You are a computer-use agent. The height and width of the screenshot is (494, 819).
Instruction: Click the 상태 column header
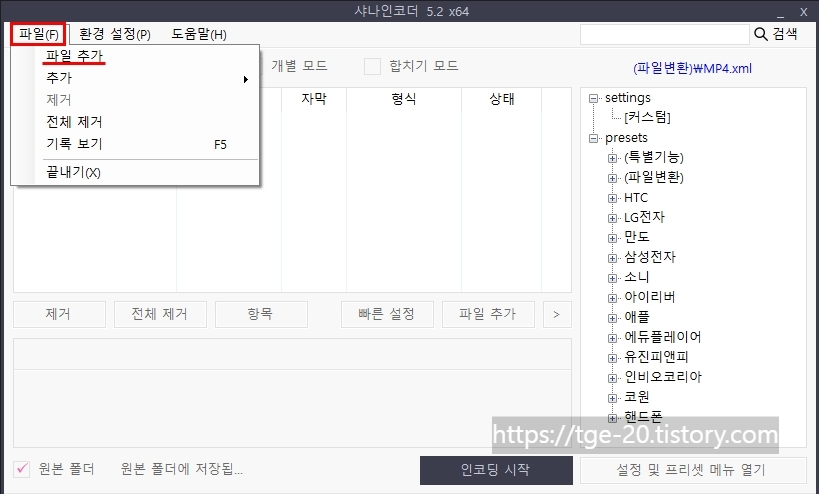(502, 99)
